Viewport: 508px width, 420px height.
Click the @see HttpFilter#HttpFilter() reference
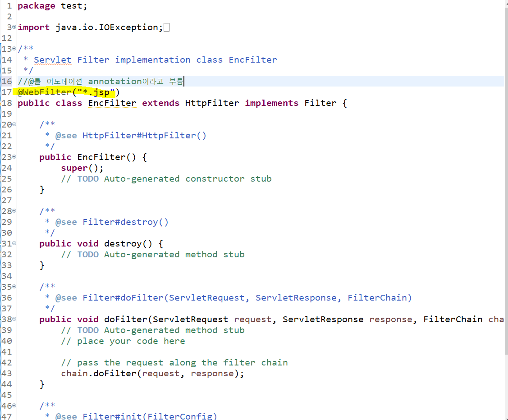click(131, 135)
